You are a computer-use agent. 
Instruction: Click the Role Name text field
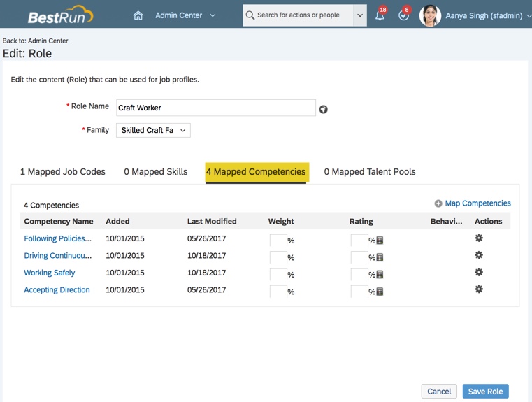coord(215,108)
